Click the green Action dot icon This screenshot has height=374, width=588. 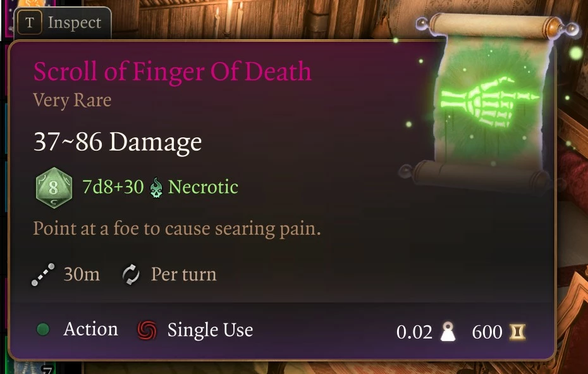[43, 329]
